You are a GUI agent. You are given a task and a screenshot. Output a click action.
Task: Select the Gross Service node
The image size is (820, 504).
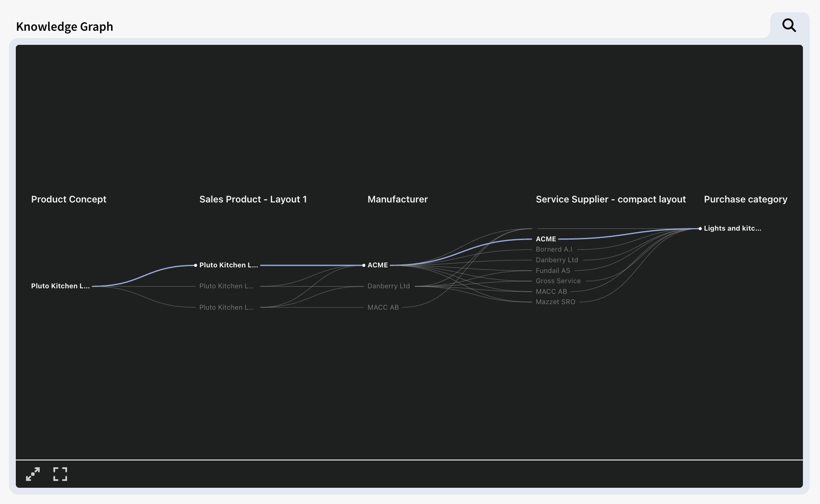pyautogui.click(x=558, y=281)
